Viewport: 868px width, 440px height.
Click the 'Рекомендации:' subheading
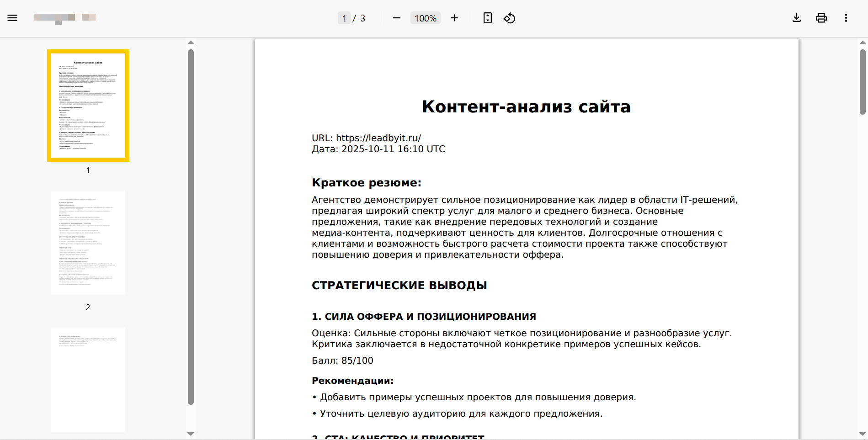pos(352,381)
